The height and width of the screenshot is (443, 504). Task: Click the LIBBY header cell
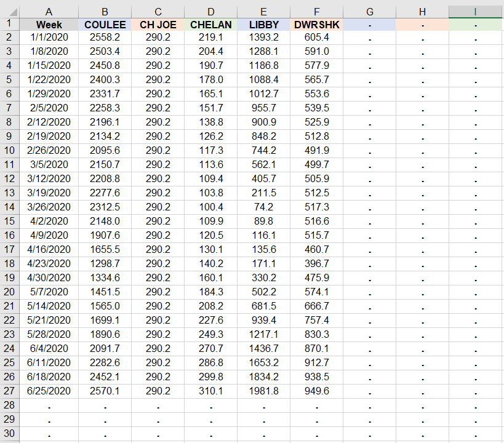(x=264, y=25)
